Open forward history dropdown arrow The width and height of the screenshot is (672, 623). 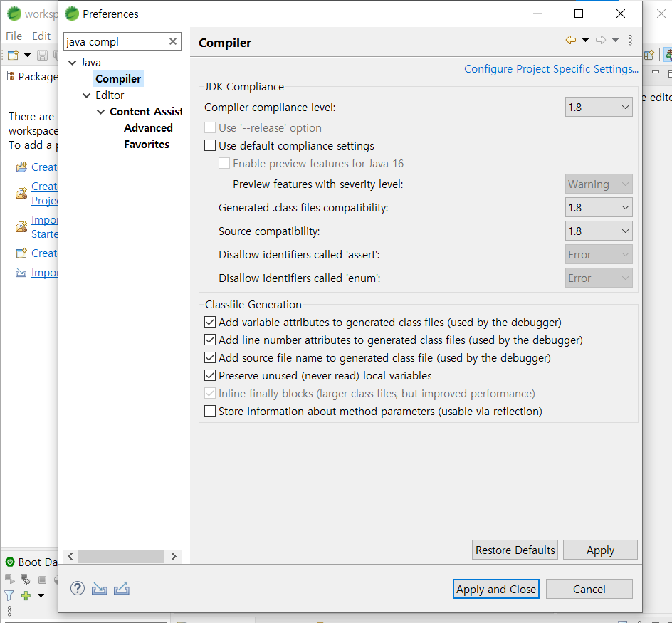[616, 41]
